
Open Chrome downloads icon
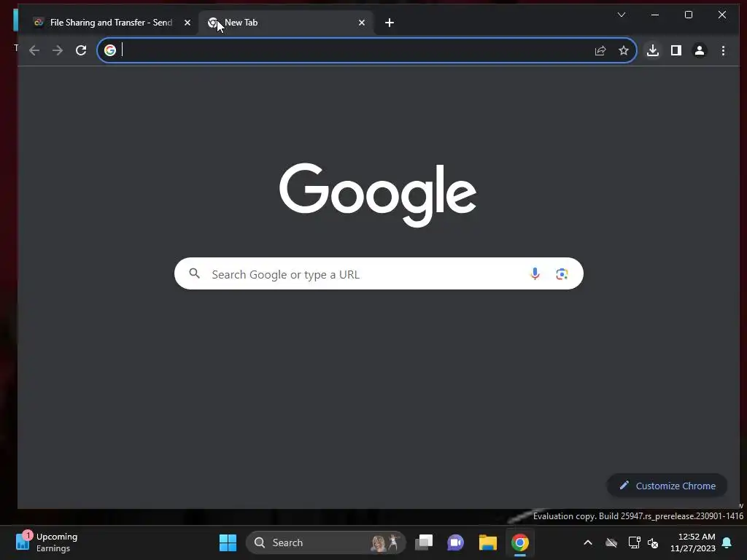tap(653, 50)
